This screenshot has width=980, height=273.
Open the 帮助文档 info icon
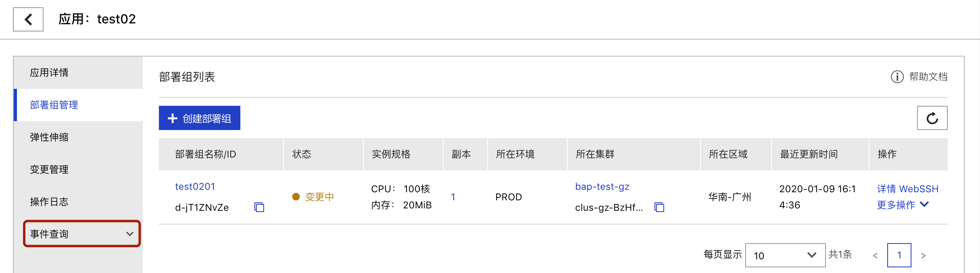click(897, 77)
